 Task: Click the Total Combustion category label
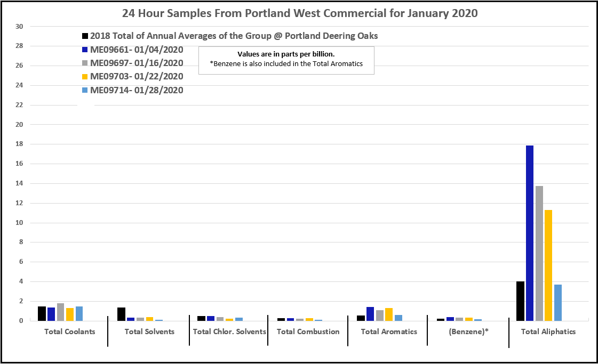(x=308, y=331)
